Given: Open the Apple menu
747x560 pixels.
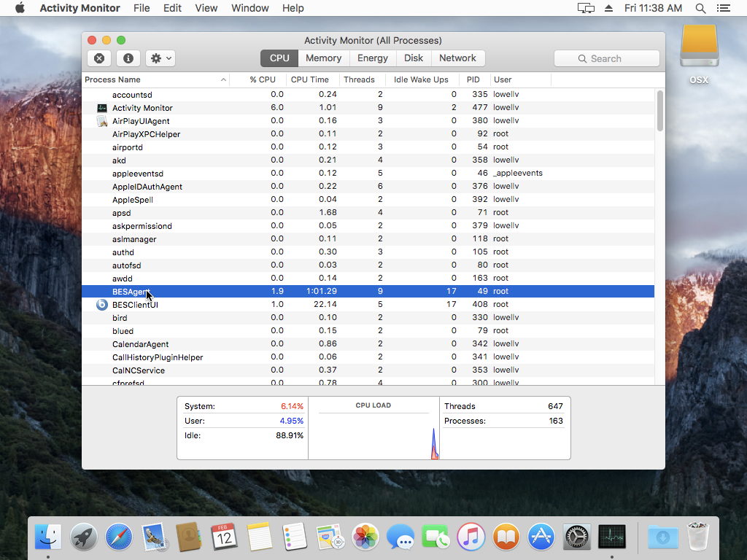Looking at the screenshot, I should pyautogui.click(x=20, y=8).
